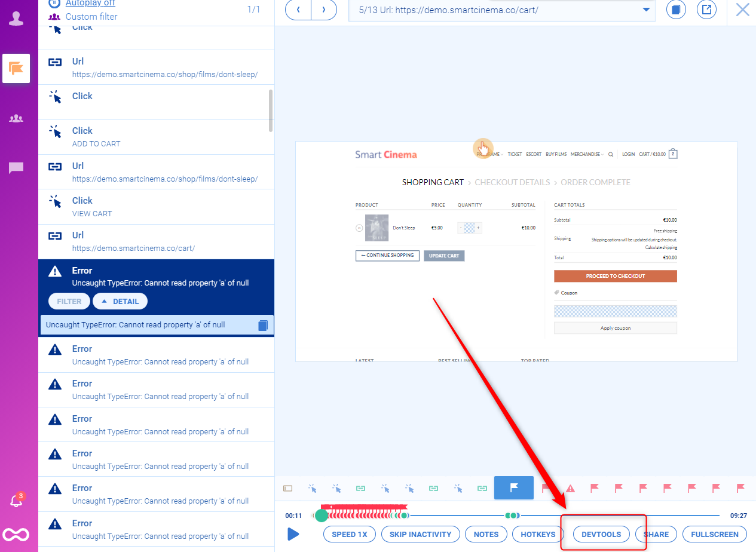
Task: Select the highlighted white flag in event strip
Action: click(514, 488)
